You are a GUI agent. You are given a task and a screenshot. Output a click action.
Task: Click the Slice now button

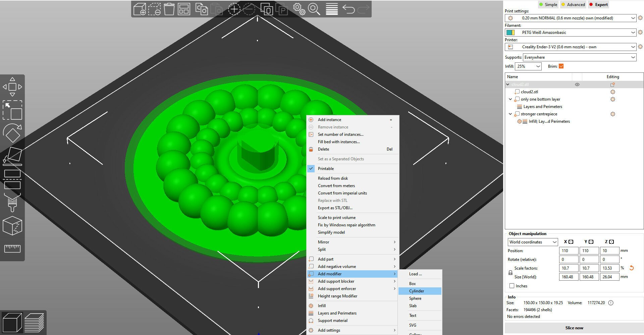click(574, 328)
